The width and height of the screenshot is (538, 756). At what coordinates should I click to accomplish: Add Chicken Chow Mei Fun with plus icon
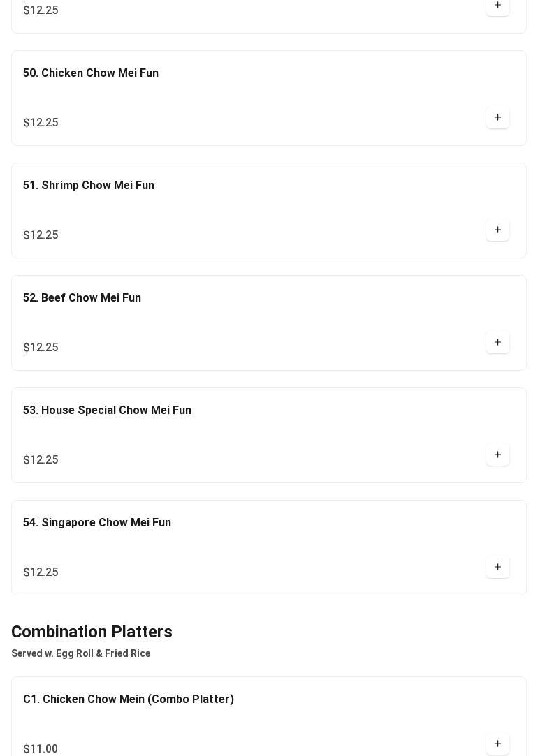tap(497, 118)
